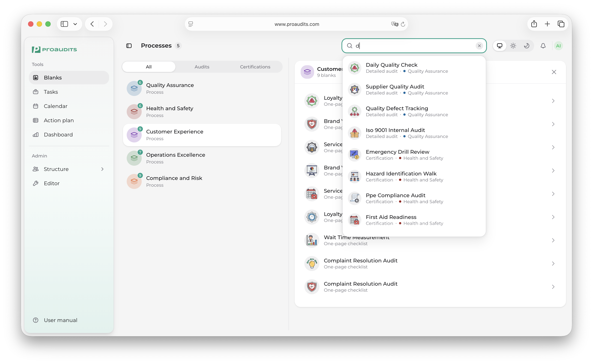Select Operations Excellence process
Viewport: 593px width, 364px height.
click(x=202, y=158)
